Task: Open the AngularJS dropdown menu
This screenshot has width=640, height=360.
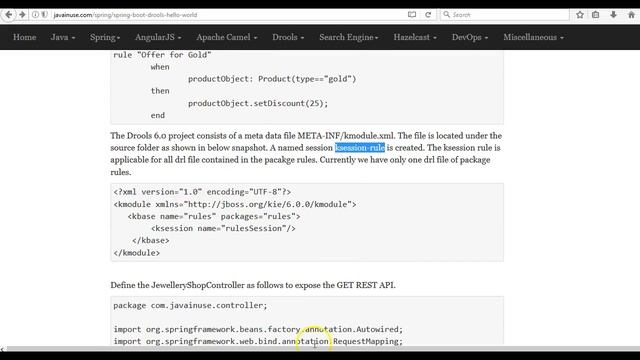Action: tap(158, 37)
